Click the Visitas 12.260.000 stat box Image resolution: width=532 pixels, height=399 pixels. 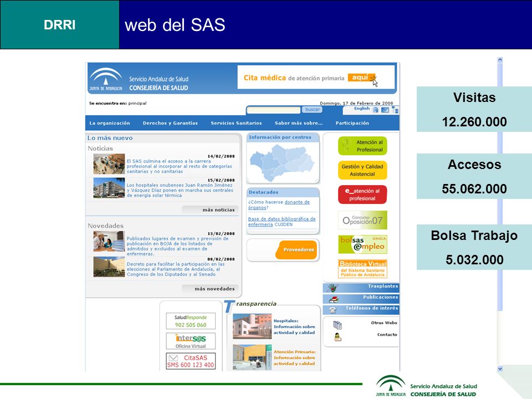tap(474, 109)
